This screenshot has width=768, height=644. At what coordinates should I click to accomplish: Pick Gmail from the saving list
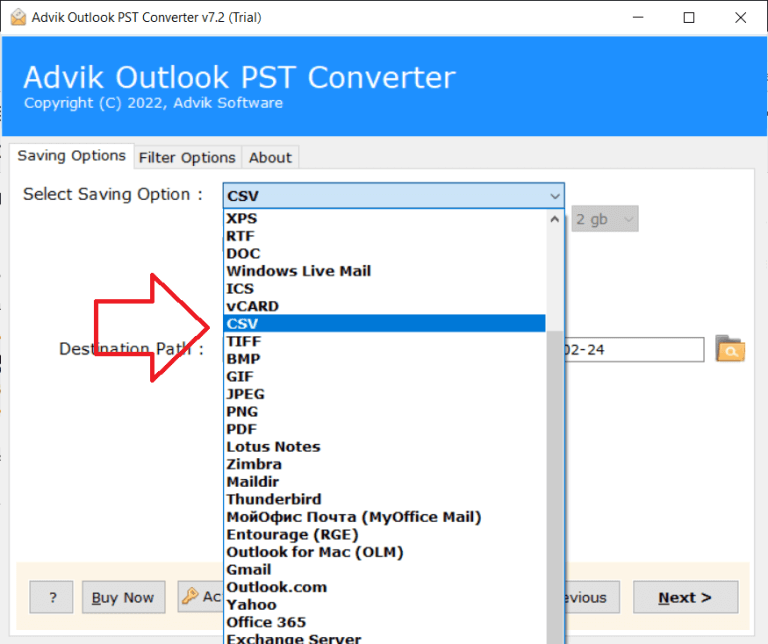[384, 570]
